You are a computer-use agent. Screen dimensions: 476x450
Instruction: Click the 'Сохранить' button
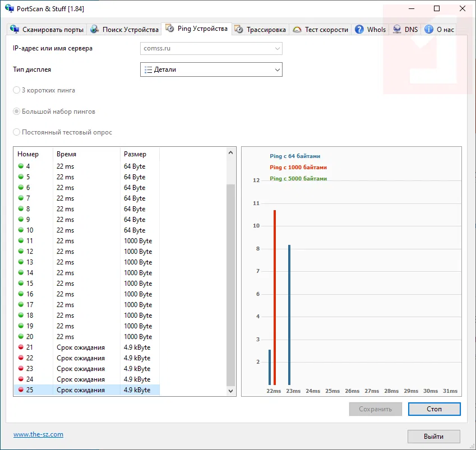pyautogui.click(x=375, y=409)
